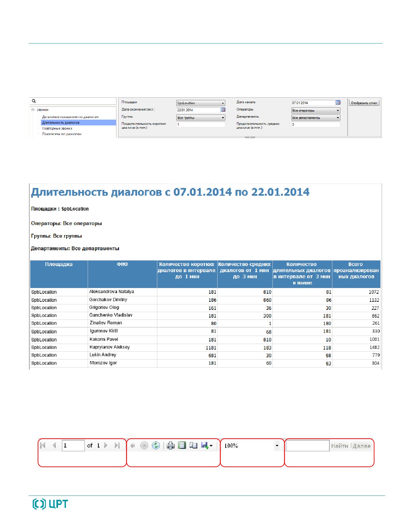
Task: Click the Отобразить отчет button
Action: [x=364, y=103]
